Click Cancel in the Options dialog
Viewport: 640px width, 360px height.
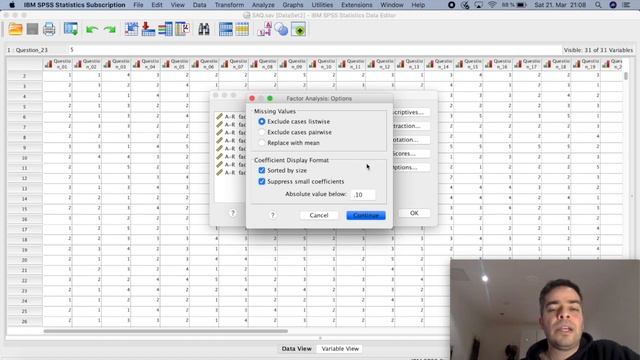point(319,215)
